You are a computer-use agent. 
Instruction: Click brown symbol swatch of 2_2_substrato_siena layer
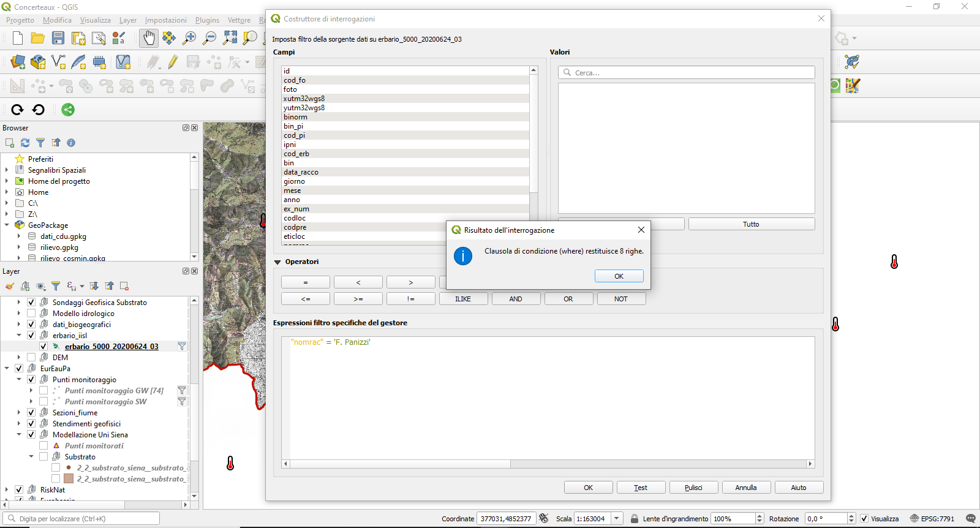pyautogui.click(x=69, y=479)
